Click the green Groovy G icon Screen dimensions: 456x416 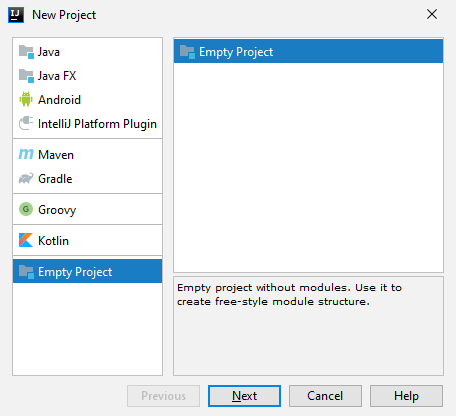[x=26, y=209]
